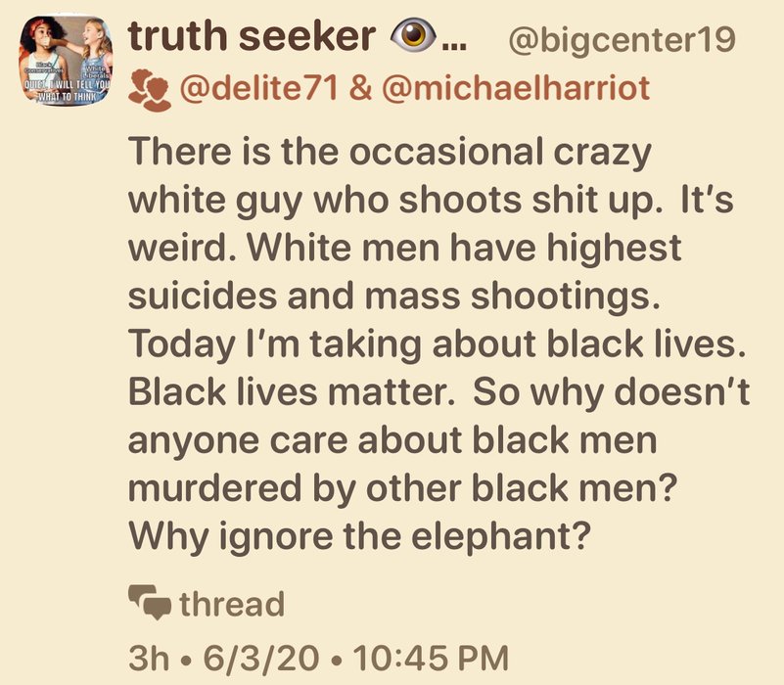Image resolution: width=784 pixels, height=685 pixels.
Task: Click the replying-to people icon
Action: point(148,89)
